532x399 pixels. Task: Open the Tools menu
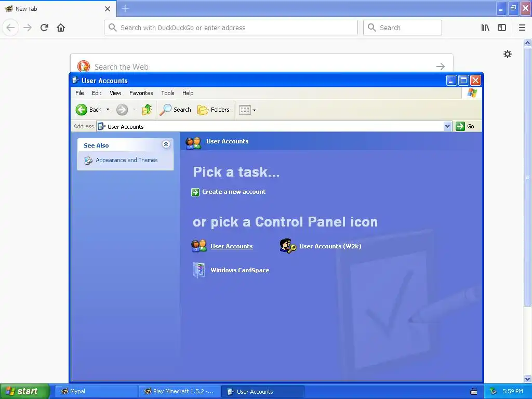(x=168, y=93)
